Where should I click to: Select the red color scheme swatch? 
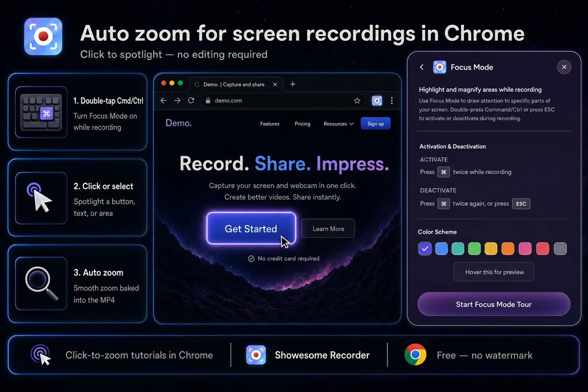[543, 249]
